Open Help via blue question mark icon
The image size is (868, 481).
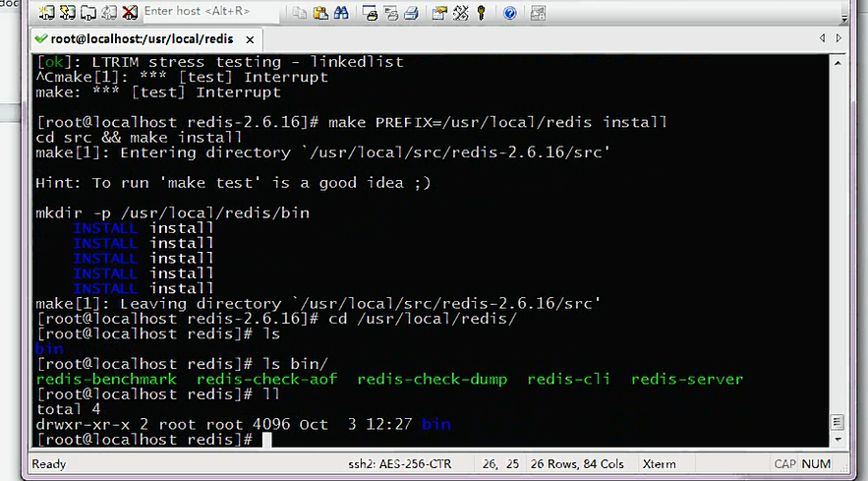510,13
